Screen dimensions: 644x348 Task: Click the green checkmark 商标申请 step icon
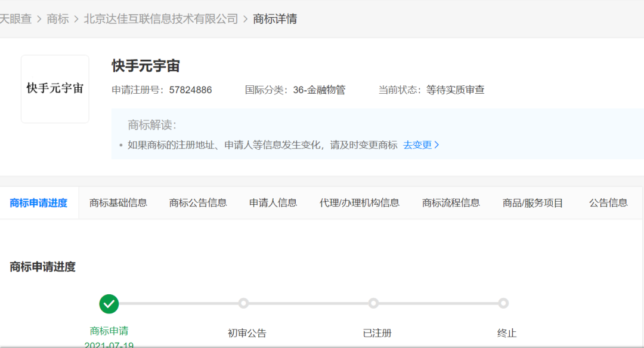coord(109,304)
